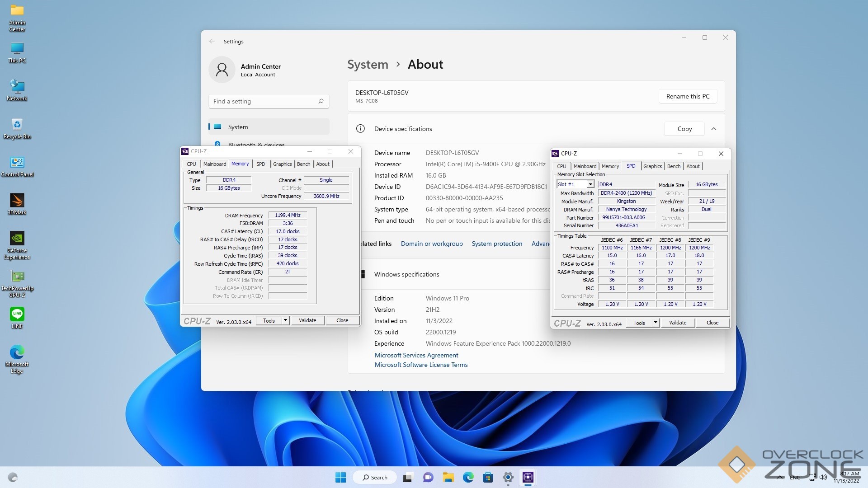Open the 3DMark desktop shortcut
868x488 pixels.
tap(17, 201)
